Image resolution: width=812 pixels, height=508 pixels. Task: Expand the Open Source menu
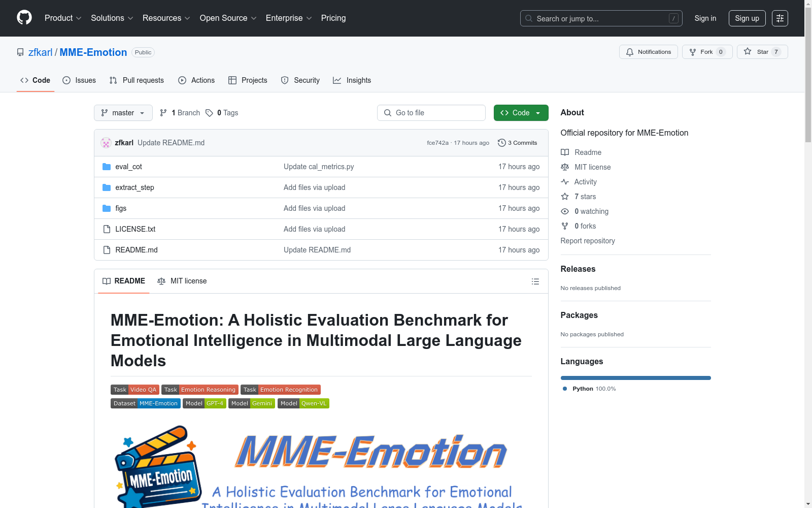(x=228, y=18)
